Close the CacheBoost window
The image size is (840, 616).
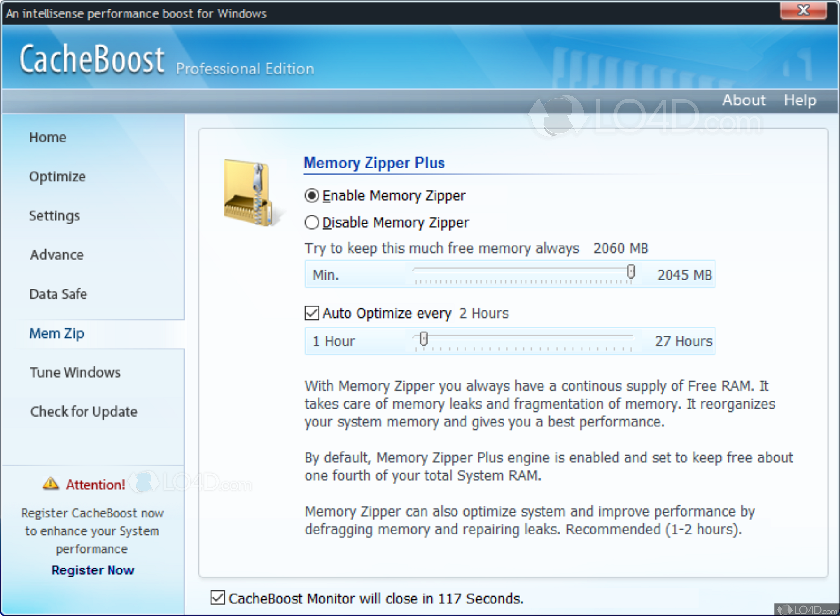(803, 10)
